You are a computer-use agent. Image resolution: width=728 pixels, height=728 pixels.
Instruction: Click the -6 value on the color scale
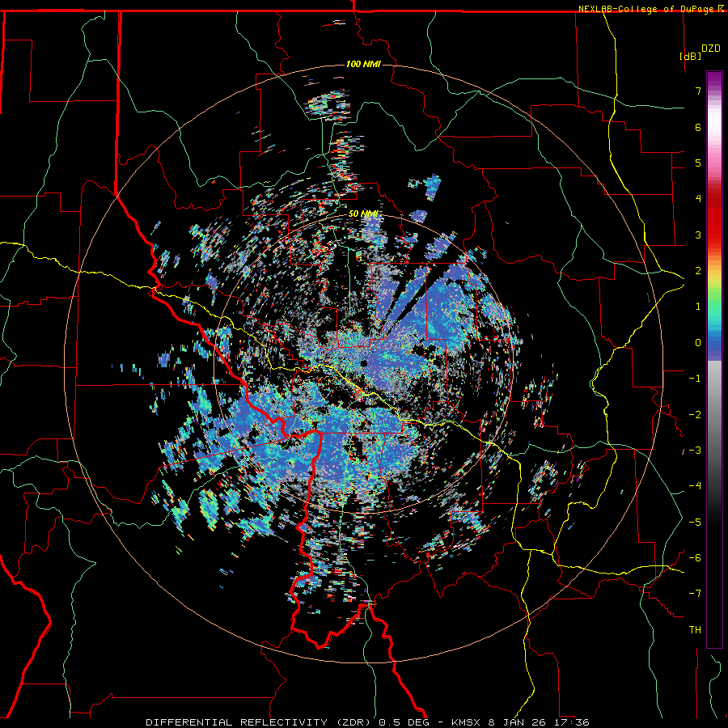pyautogui.click(x=695, y=558)
